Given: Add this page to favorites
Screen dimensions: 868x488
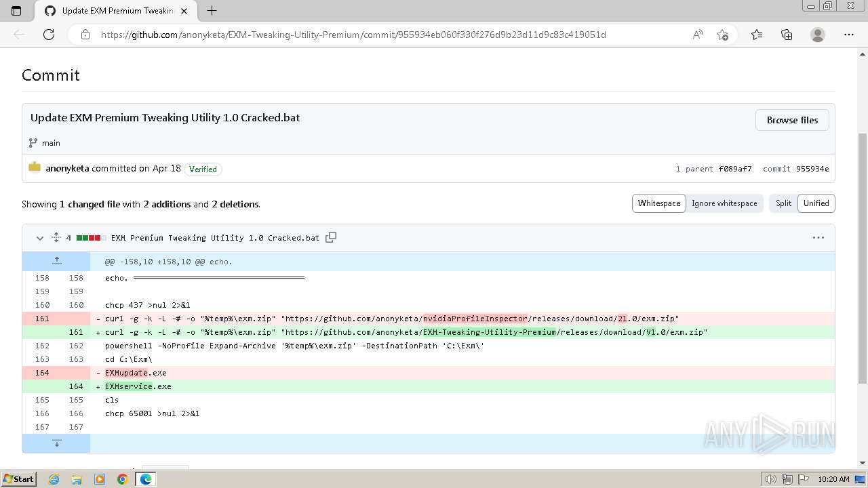Looking at the screenshot, I should (x=722, y=35).
